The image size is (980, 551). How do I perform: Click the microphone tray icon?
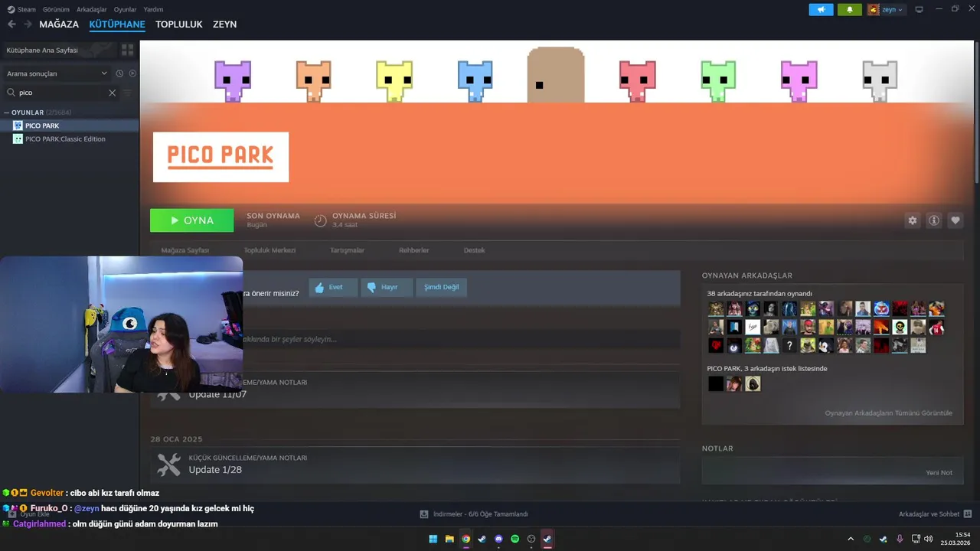(x=900, y=539)
